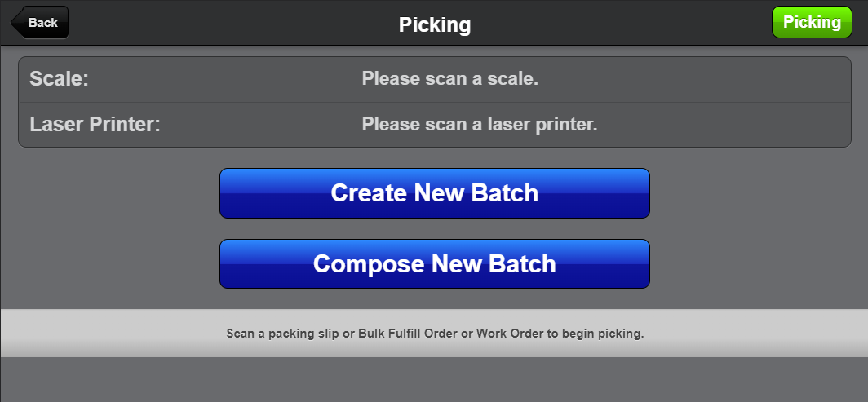Click the scan packing slip instruction text
Viewport: 868px width, 402px height.
pos(435,334)
